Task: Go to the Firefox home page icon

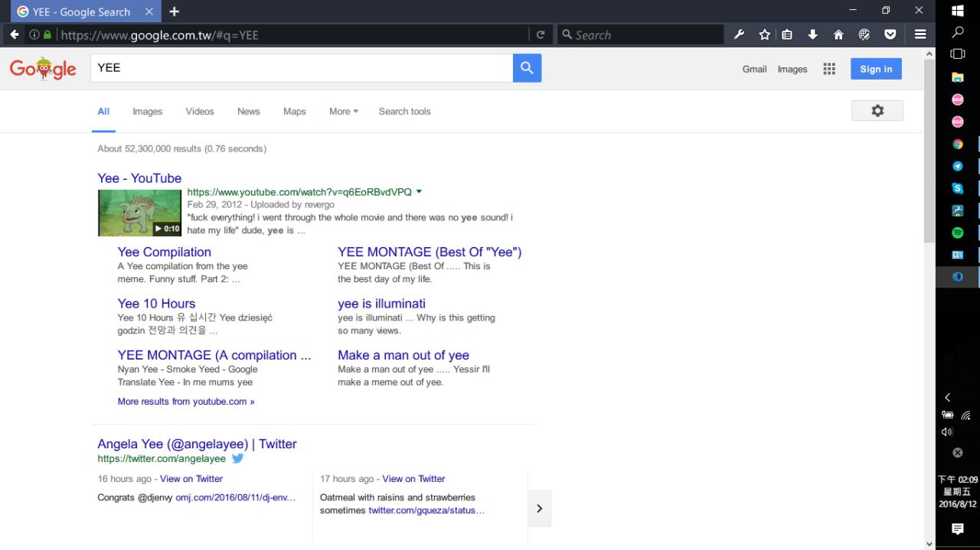Action: point(838,34)
